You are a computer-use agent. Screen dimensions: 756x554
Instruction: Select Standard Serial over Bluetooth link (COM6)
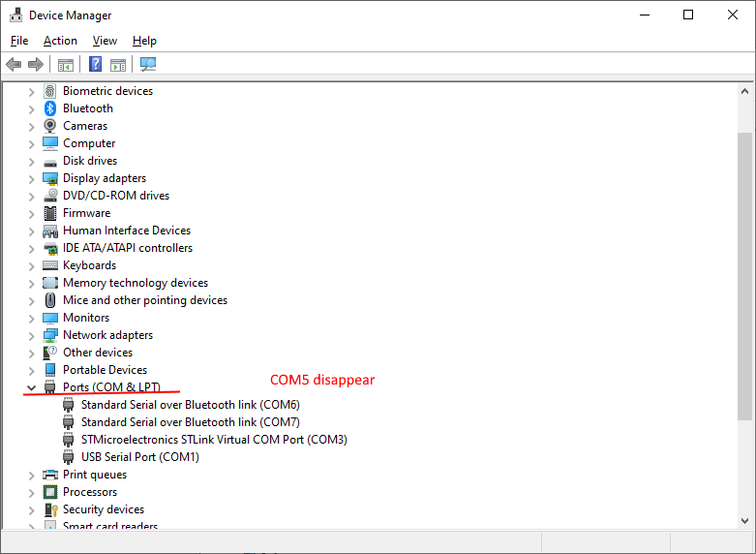tap(190, 405)
